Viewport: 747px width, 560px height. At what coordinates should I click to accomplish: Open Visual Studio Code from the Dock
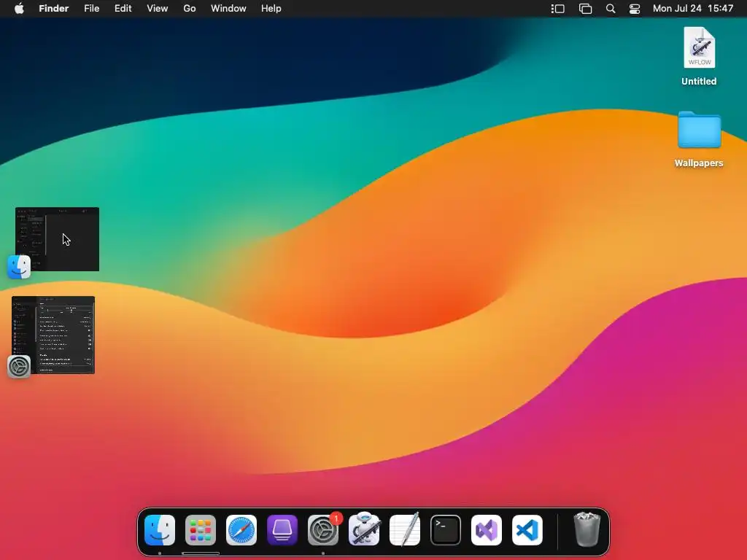coord(527,530)
